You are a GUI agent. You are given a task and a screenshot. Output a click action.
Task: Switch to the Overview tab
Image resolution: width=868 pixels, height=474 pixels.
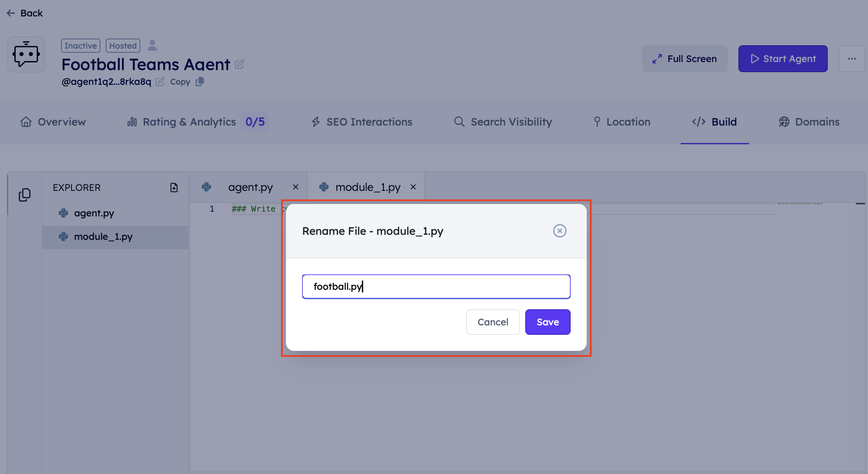[53, 122]
